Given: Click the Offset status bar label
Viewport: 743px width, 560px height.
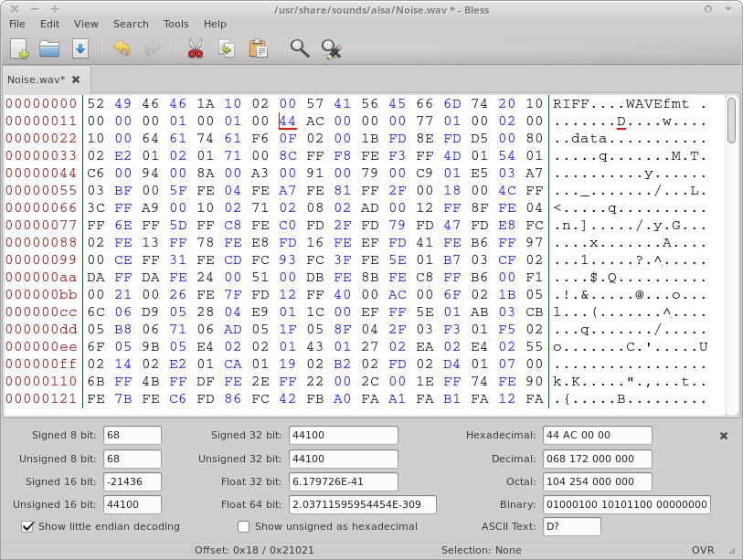Looking at the screenshot, I should click(255, 550).
